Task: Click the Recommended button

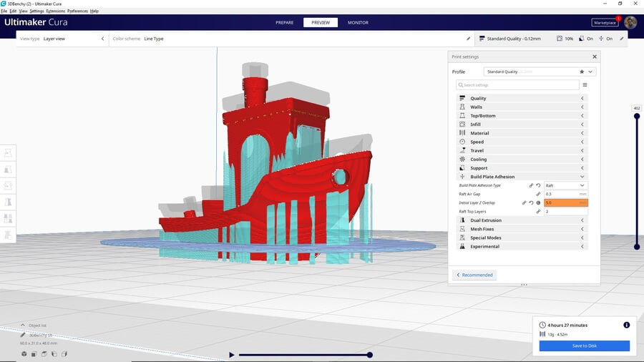Action: click(x=474, y=275)
